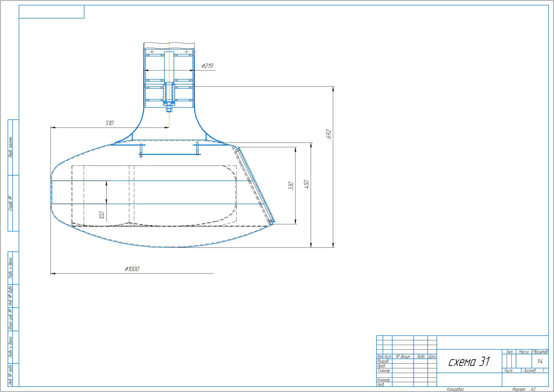Click the 'Листов 1' sheet count cell
This screenshot has width=554, height=392.
(535, 371)
